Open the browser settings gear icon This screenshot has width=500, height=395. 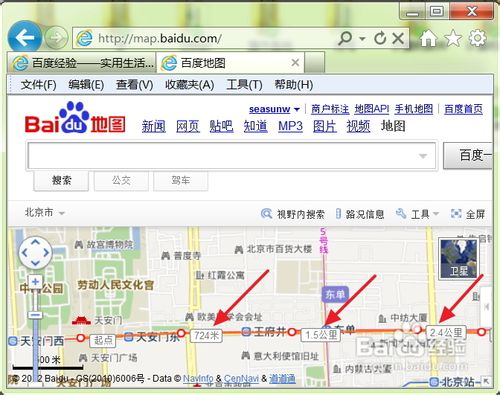[477, 38]
